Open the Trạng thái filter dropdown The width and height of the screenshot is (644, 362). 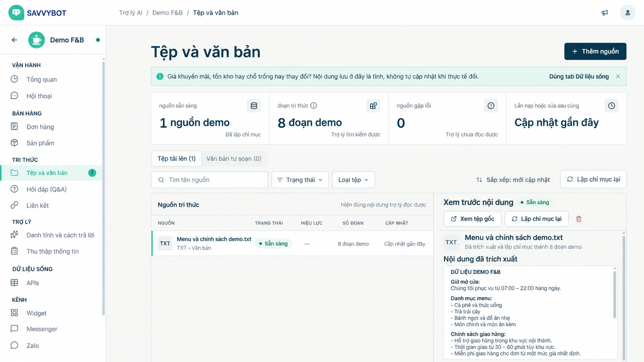click(300, 180)
